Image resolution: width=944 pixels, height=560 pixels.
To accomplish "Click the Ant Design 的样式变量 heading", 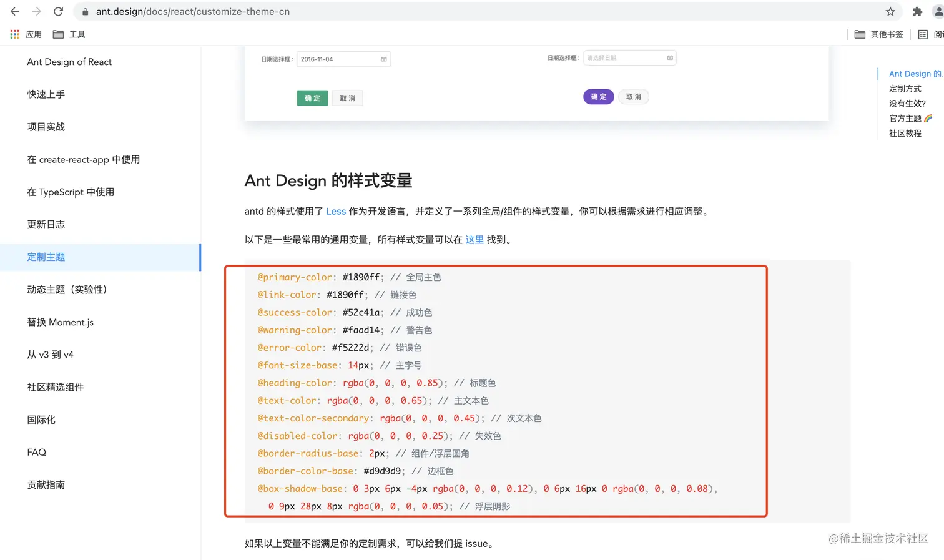I will (x=328, y=180).
